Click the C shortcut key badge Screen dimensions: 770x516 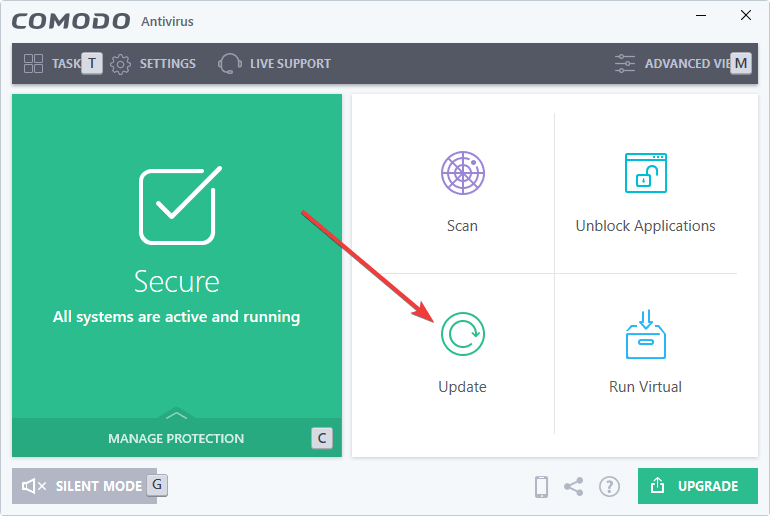(322, 438)
